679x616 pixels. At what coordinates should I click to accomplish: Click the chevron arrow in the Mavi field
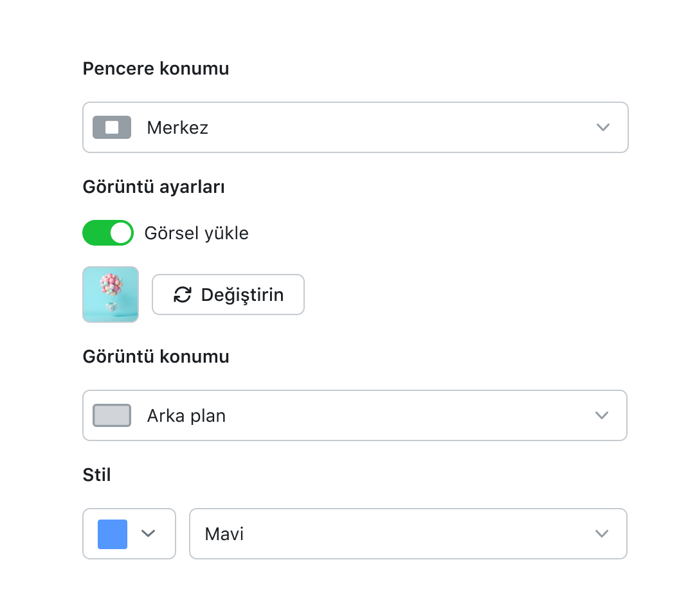point(602,534)
